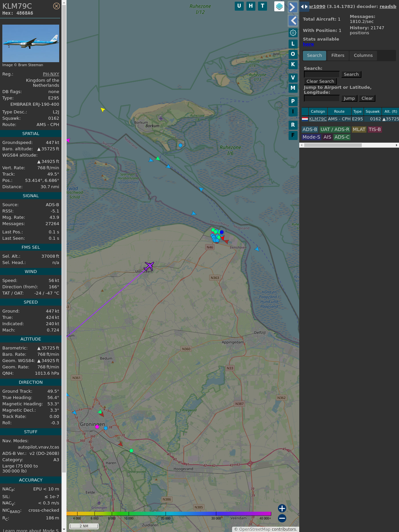The image size is (399, 532).
Task: Click the Clear Search button
Action: 320,81
